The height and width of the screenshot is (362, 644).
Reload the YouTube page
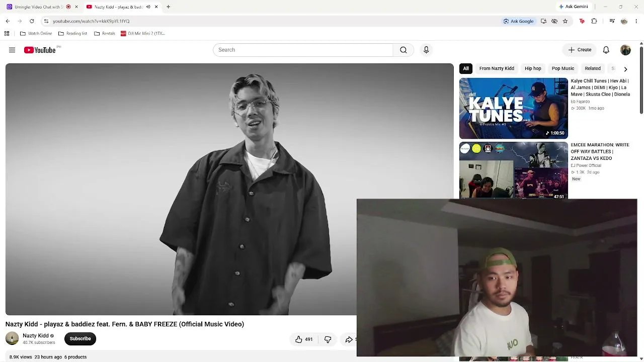(x=32, y=21)
